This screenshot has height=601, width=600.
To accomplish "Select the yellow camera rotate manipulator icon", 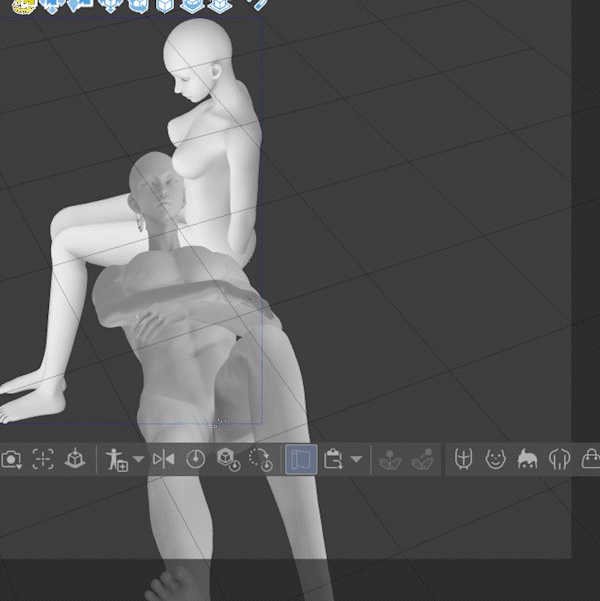I will click(x=24, y=6).
